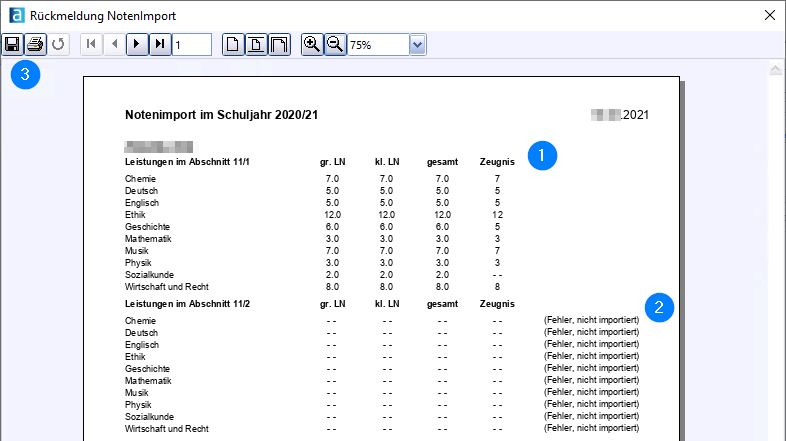Image resolution: width=786 pixels, height=441 pixels.
Task: Click Wirtschaft und Recht's Zeugnis grade 8
Action: (497, 287)
